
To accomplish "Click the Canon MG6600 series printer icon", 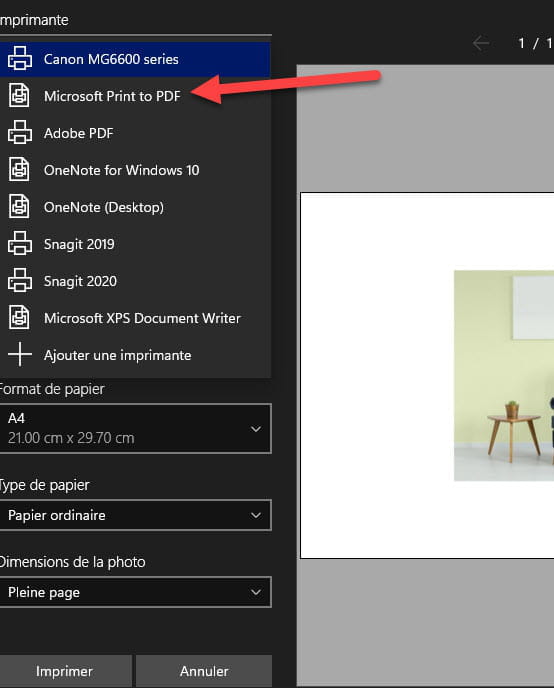I will coord(20,58).
